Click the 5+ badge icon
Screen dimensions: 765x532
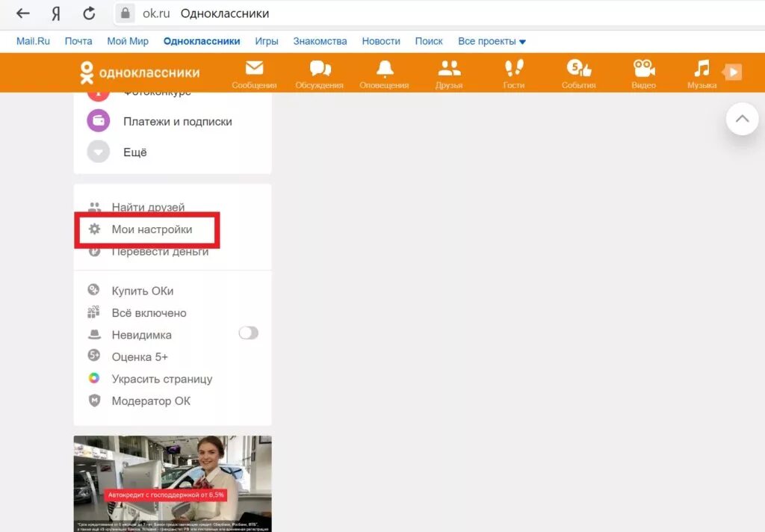(93, 356)
